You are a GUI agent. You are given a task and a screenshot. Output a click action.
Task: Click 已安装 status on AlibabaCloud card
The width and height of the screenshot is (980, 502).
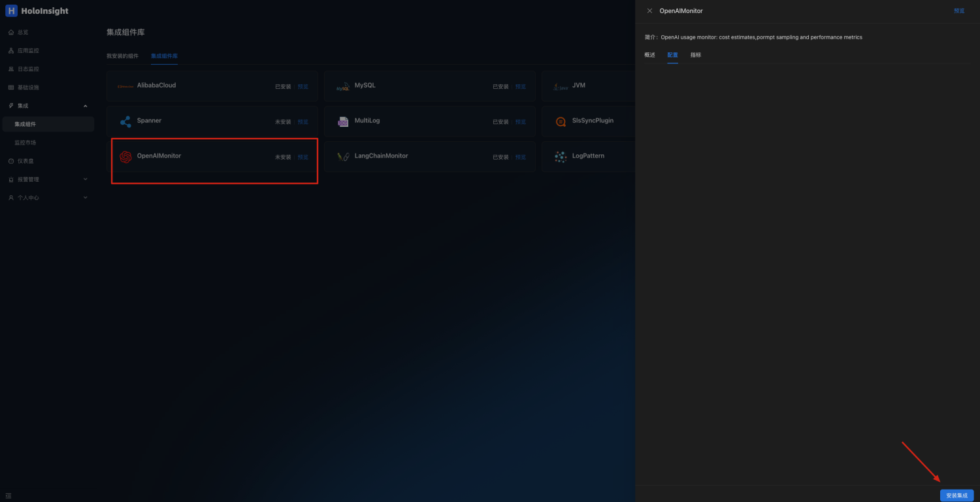283,86
